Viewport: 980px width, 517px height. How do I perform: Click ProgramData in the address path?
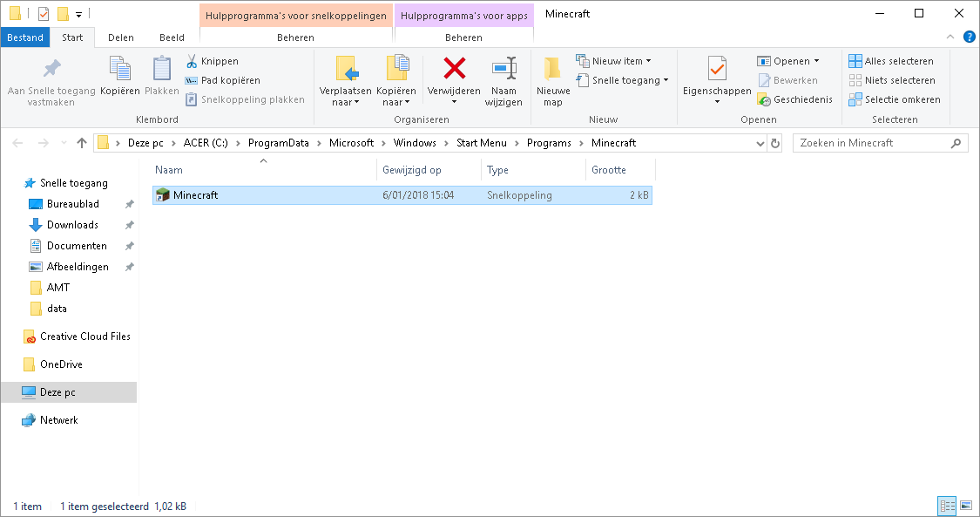[278, 143]
